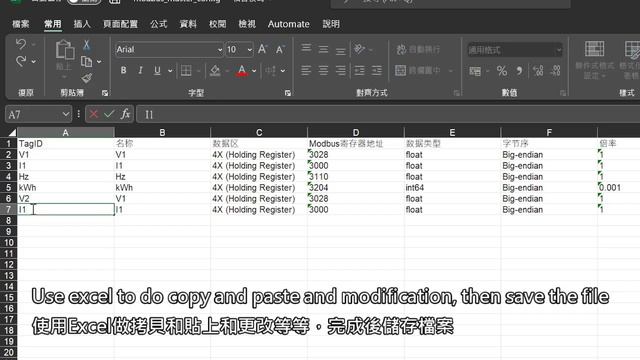Expand the Name Box A7 dropdown
This screenshot has width=640, height=360.
coord(65,115)
